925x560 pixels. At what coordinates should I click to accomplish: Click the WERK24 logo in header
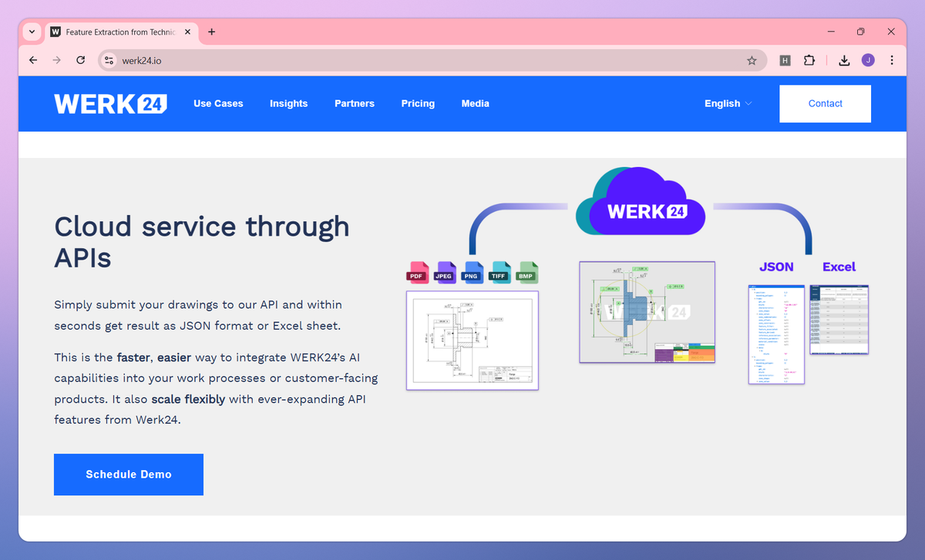click(110, 103)
